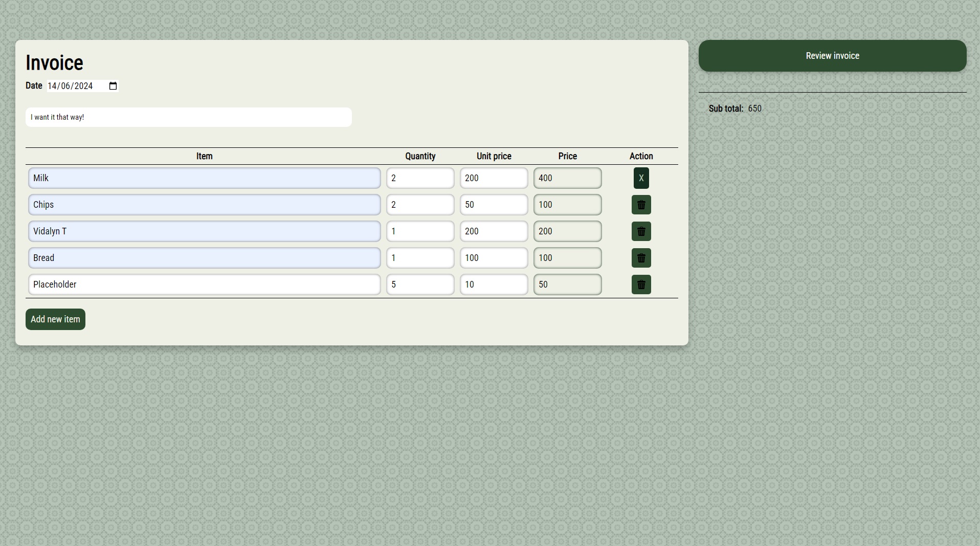980x546 pixels.
Task: Click the X button on Milk row
Action: pos(641,178)
